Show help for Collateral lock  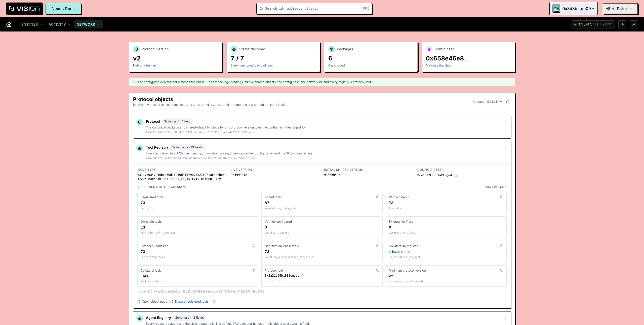click(253, 270)
